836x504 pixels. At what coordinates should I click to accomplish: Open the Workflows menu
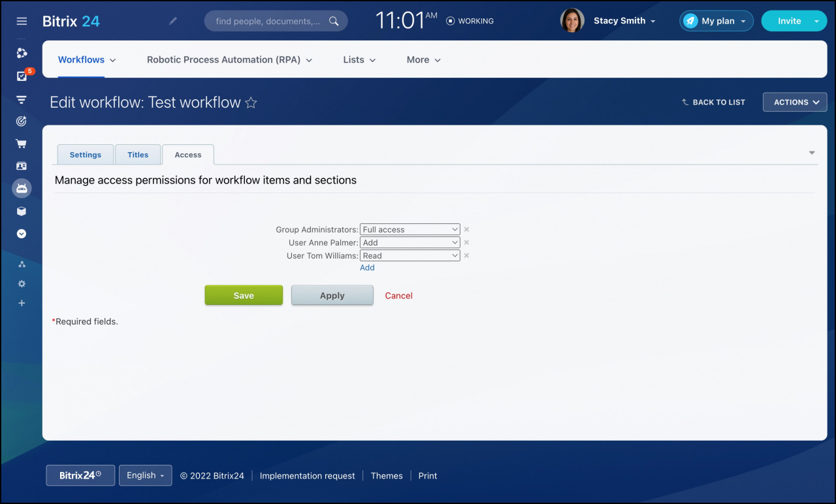pos(87,59)
